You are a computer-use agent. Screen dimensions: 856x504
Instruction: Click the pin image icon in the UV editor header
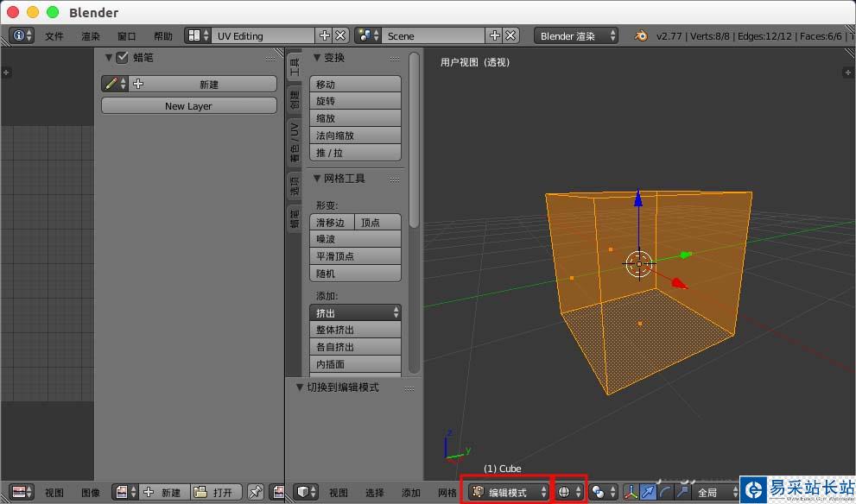(255, 492)
